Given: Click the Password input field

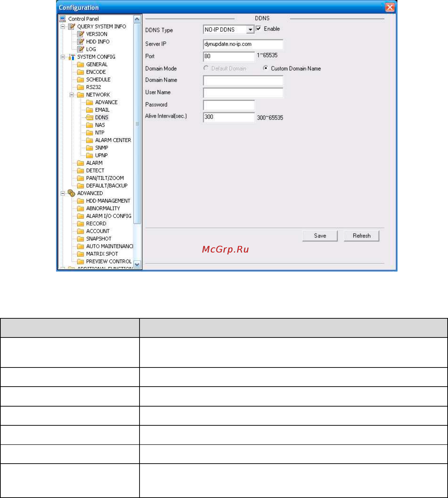Looking at the screenshot, I should tap(229, 105).
